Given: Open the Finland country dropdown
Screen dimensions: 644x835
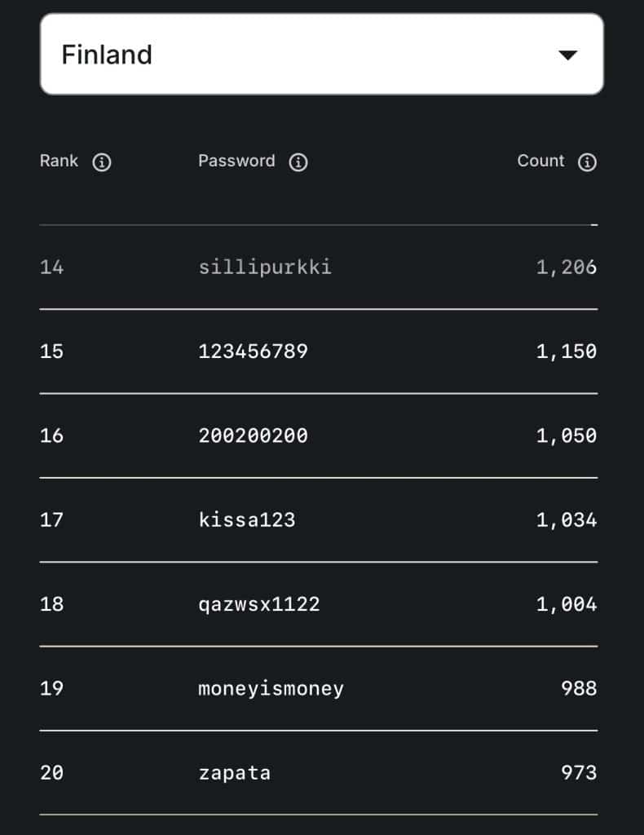Looking at the screenshot, I should 321,55.
